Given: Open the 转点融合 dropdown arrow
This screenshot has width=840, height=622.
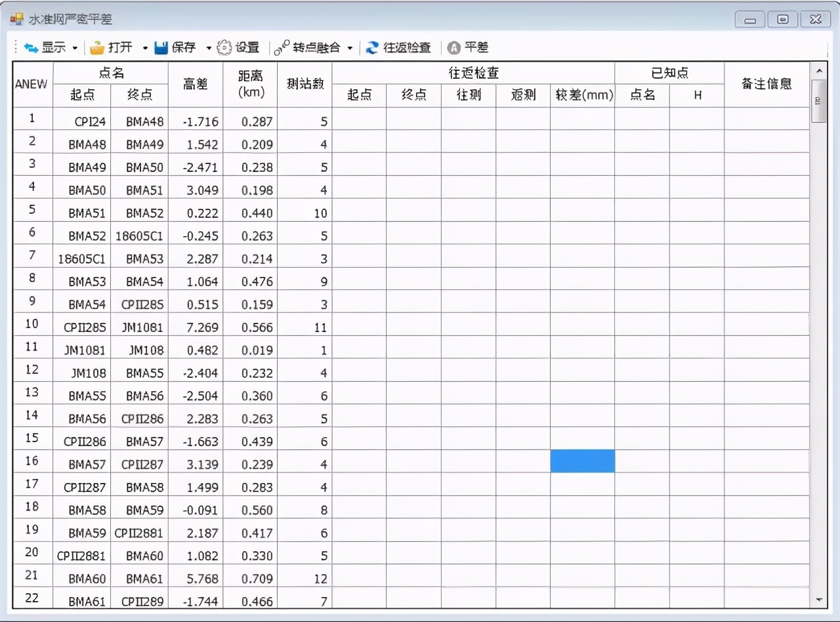Looking at the screenshot, I should pos(350,47).
